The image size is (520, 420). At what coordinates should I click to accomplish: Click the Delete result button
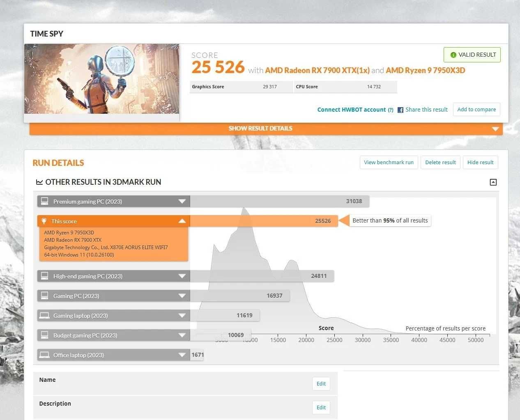click(x=440, y=163)
